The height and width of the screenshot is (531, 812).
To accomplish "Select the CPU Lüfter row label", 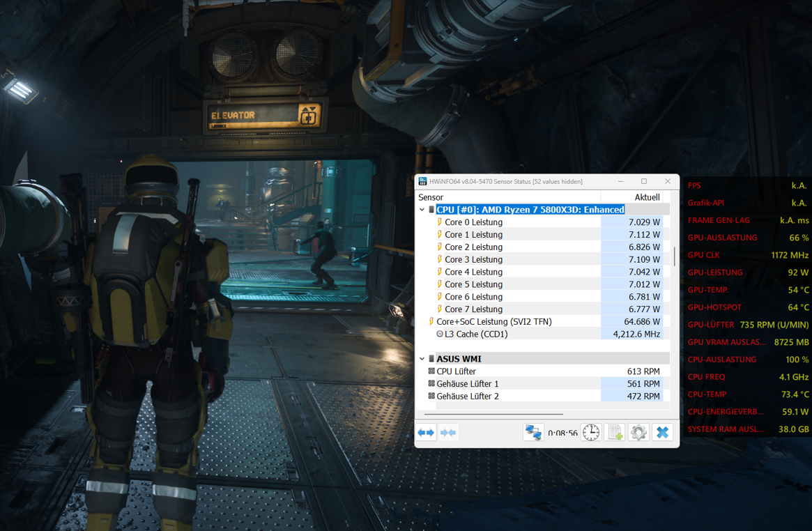I will [457, 371].
